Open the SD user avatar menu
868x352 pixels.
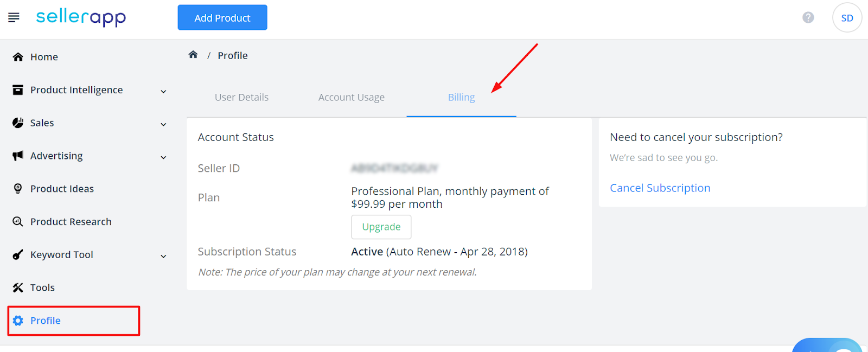(847, 17)
